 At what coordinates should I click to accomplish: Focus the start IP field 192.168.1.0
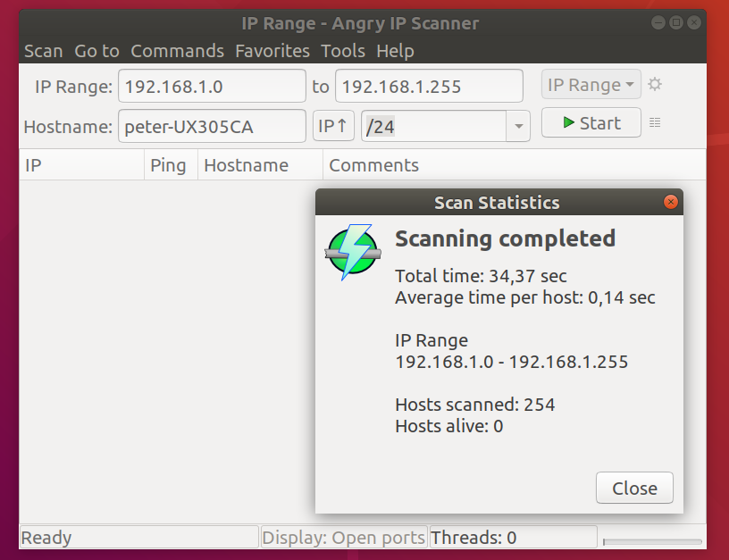pos(212,86)
